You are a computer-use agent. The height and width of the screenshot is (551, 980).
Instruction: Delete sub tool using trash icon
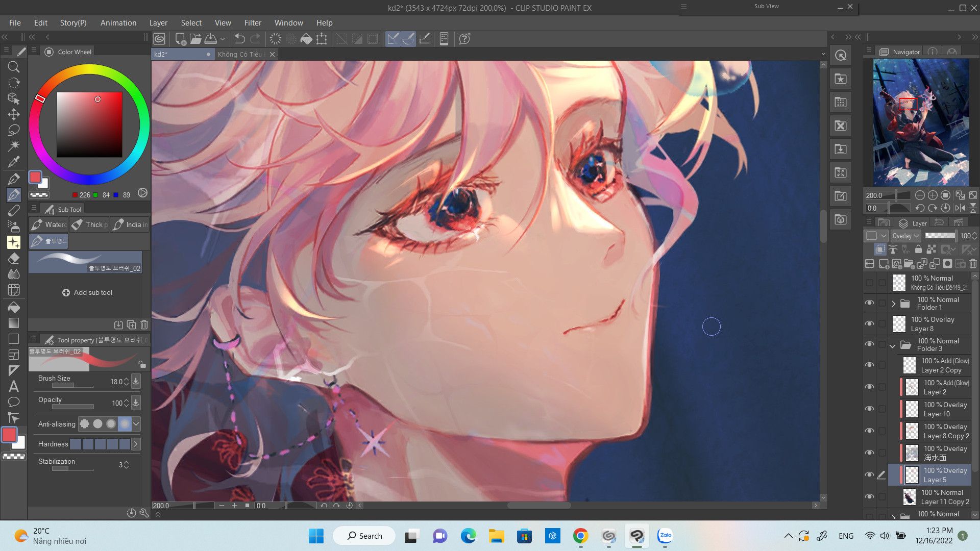coord(144,325)
